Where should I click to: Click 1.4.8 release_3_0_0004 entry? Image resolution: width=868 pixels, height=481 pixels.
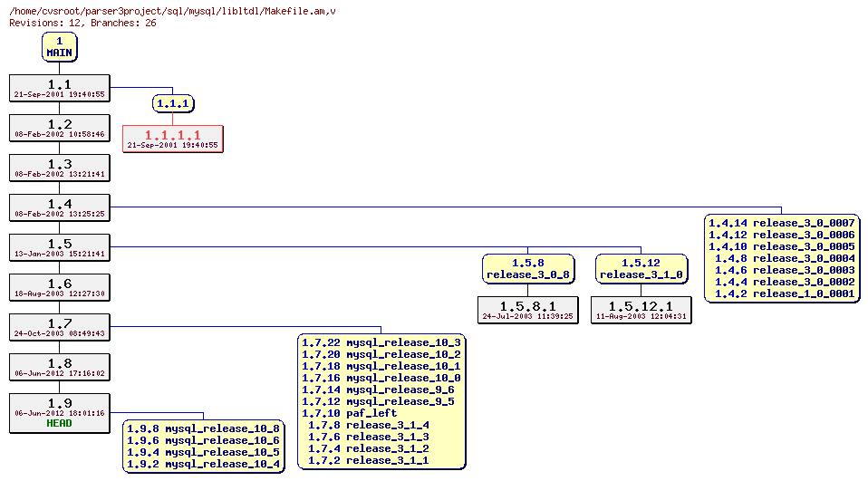785,258
